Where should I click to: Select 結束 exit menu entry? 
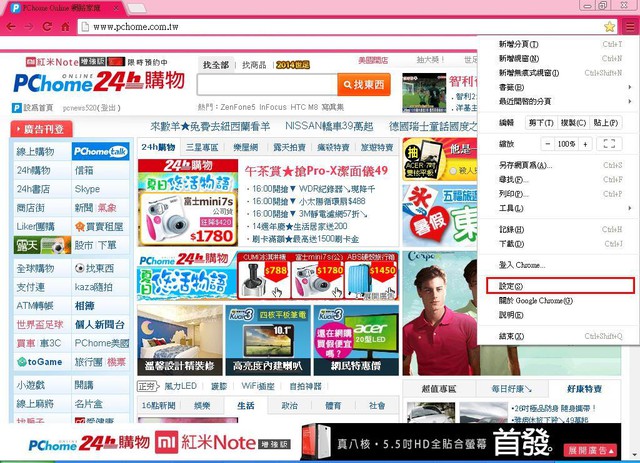(560, 336)
